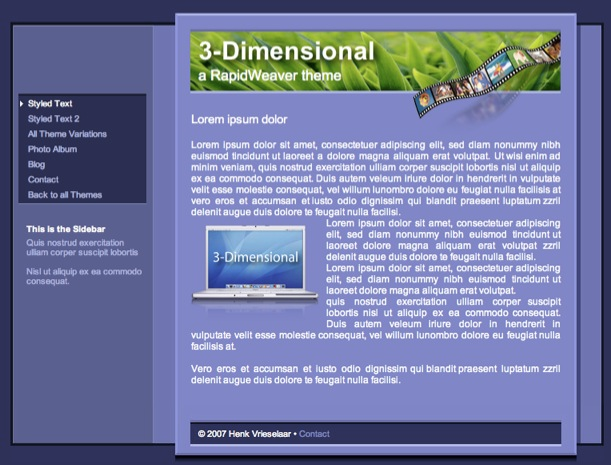Viewport: 611px width, 465px height.
Task: Click the 3-Dimensional site title in the banner
Action: coord(286,53)
